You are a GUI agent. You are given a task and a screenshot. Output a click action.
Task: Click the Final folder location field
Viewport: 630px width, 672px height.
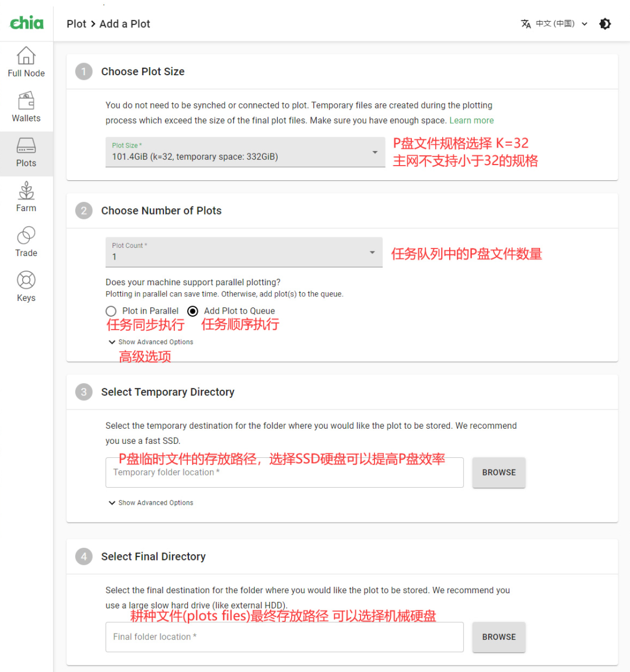285,637
